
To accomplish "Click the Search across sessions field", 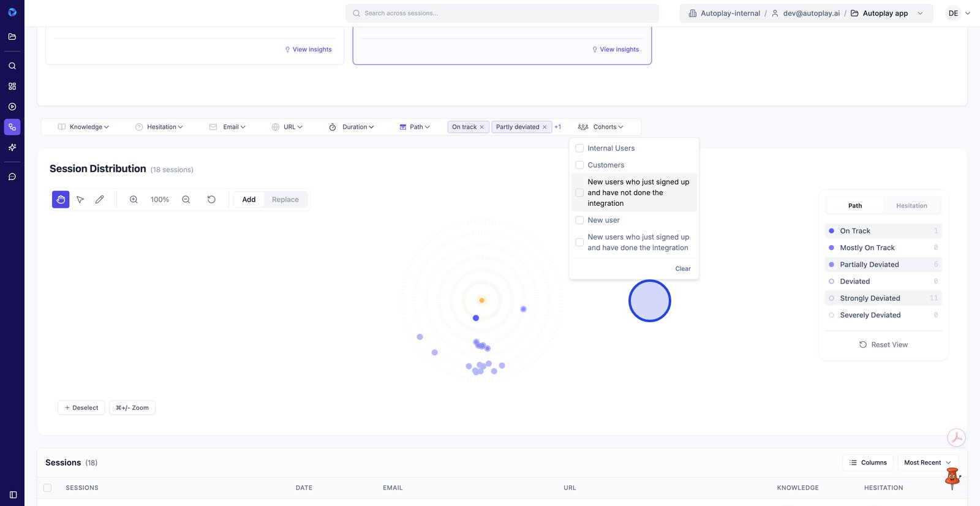I will [502, 13].
